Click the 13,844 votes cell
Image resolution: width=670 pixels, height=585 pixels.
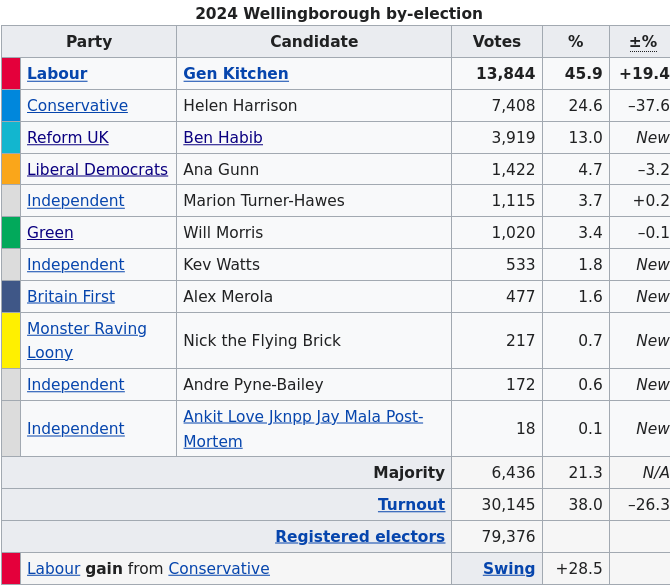tap(497, 73)
